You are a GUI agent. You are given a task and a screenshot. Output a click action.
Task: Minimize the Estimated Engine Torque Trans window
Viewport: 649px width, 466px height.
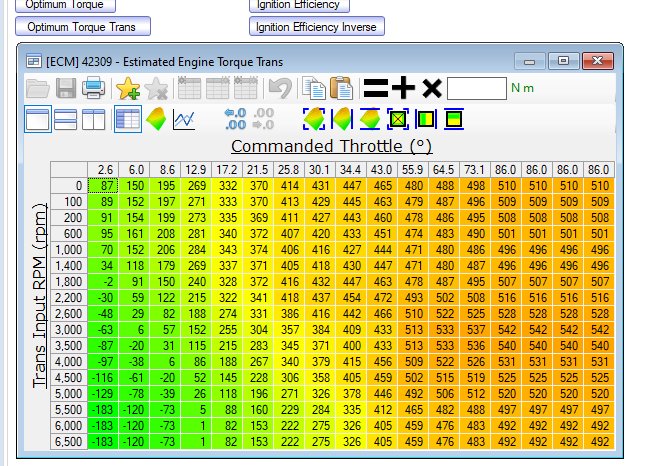coord(529,61)
